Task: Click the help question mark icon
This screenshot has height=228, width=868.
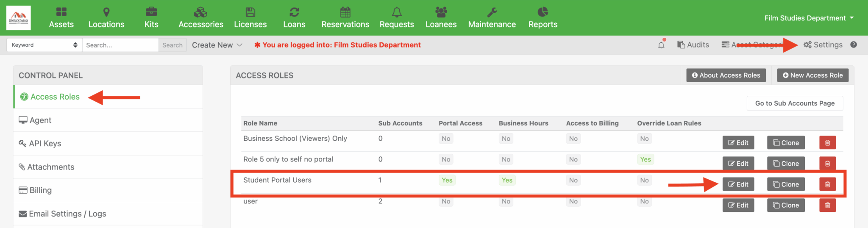Action: pos(854,45)
